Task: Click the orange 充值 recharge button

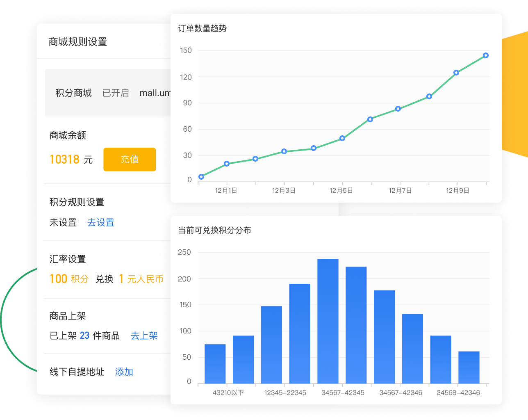Action: (130, 159)
